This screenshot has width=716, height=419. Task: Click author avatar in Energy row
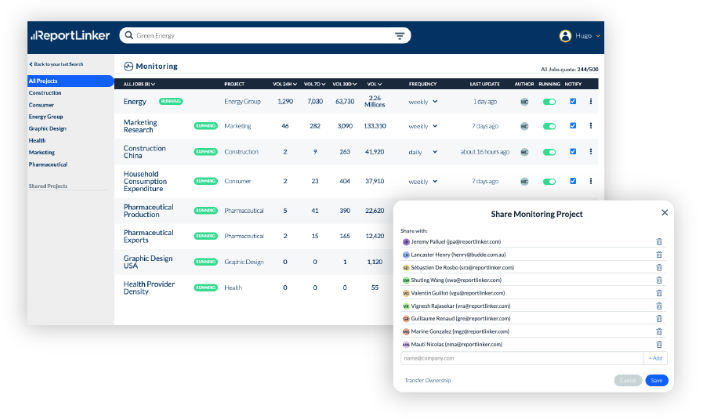click(x=524, y=102)
